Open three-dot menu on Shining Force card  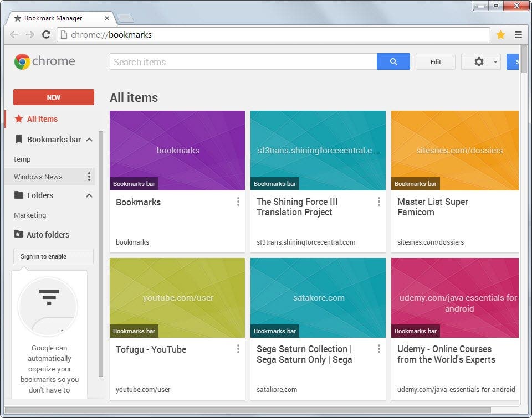(378, 202)
